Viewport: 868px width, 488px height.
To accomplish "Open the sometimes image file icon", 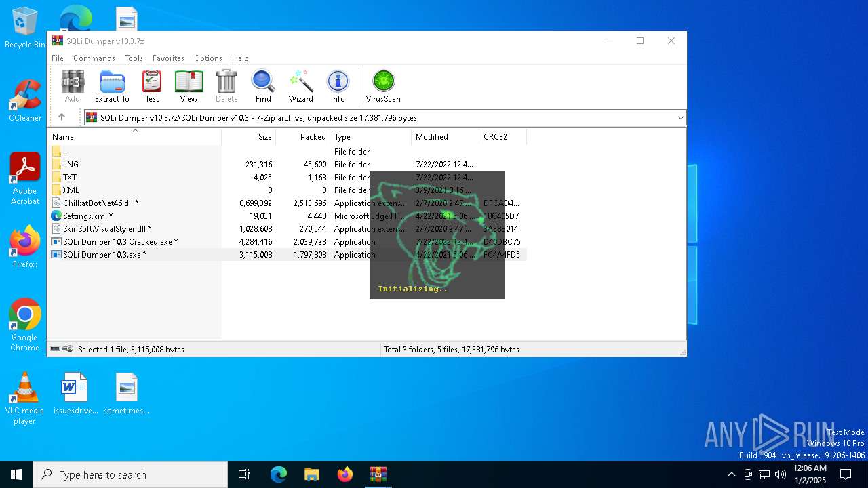I will coord(127,394).
